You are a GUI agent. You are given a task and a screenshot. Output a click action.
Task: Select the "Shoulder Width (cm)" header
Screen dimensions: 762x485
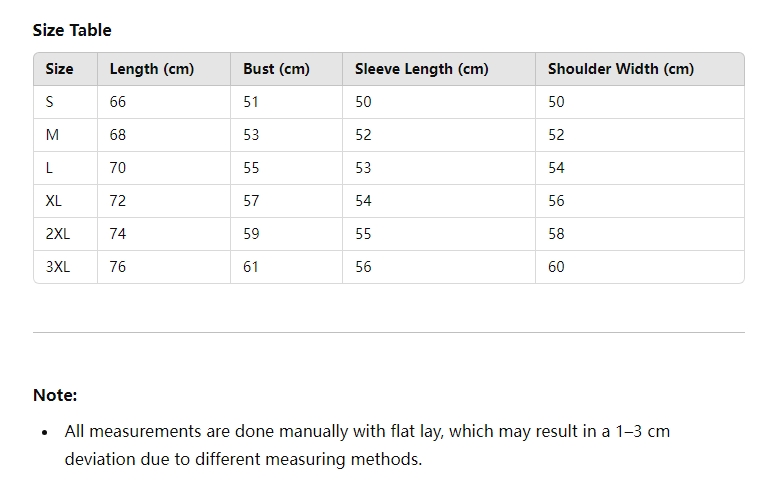[x=620, y=69]
